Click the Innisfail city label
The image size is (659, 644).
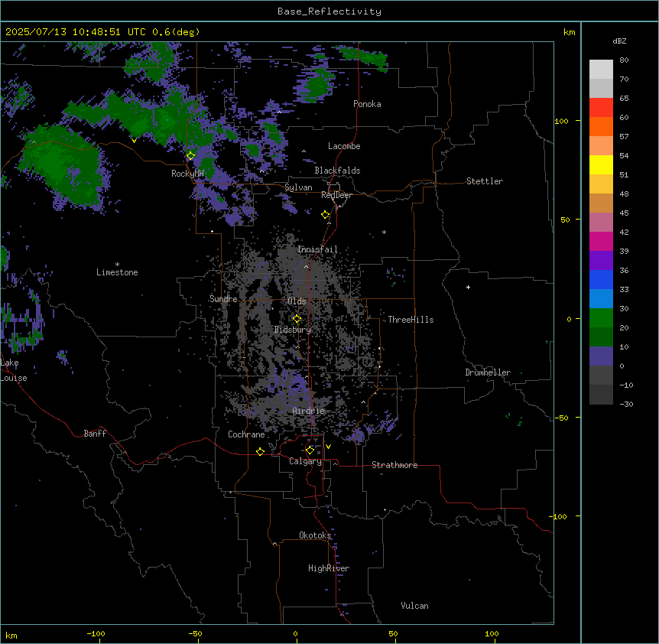tap(317, 249)
